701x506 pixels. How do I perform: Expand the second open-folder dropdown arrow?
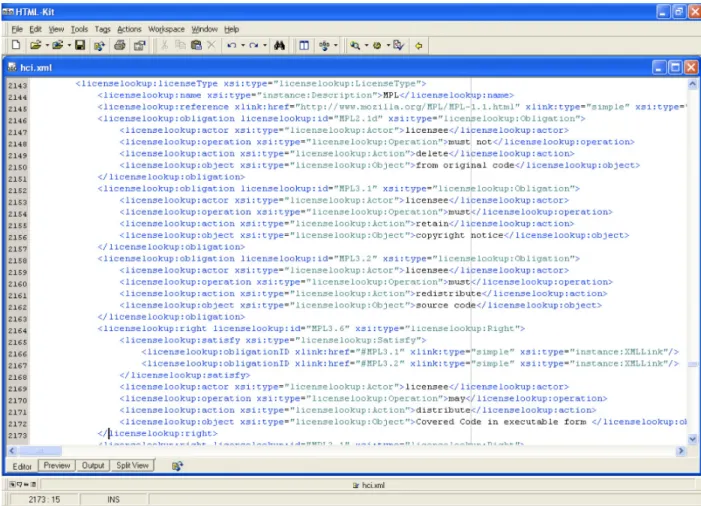click(69, 46)
